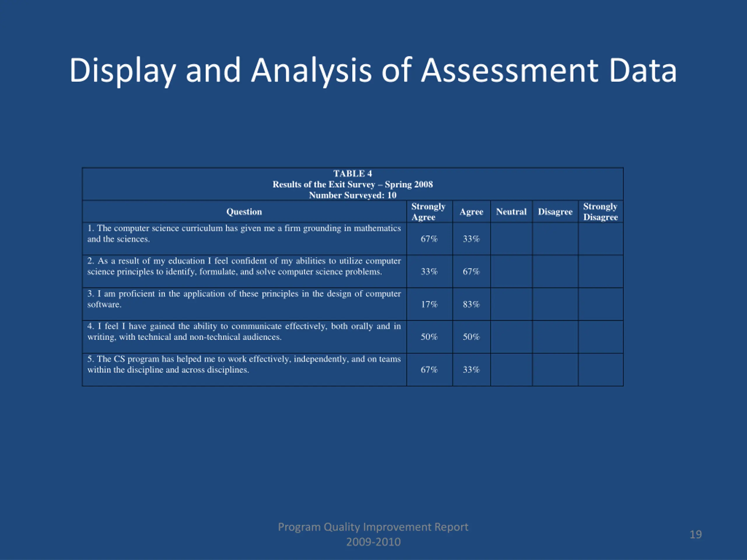Select the 'Strongly Disagree' column header
The height and width of the screenshot is (560, 747).
[x=601, y=212]
